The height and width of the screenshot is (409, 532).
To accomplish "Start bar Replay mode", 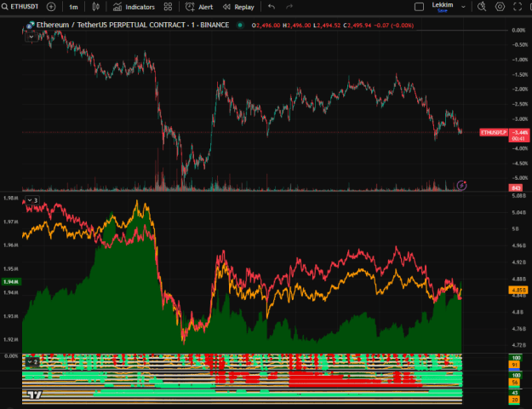I will [x=238, y=7].
